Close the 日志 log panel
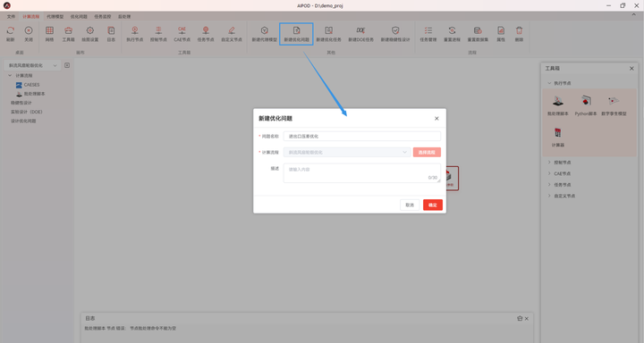Image resolution: width=644 pixels, height=343 pixels. click(x=527, y=318)
